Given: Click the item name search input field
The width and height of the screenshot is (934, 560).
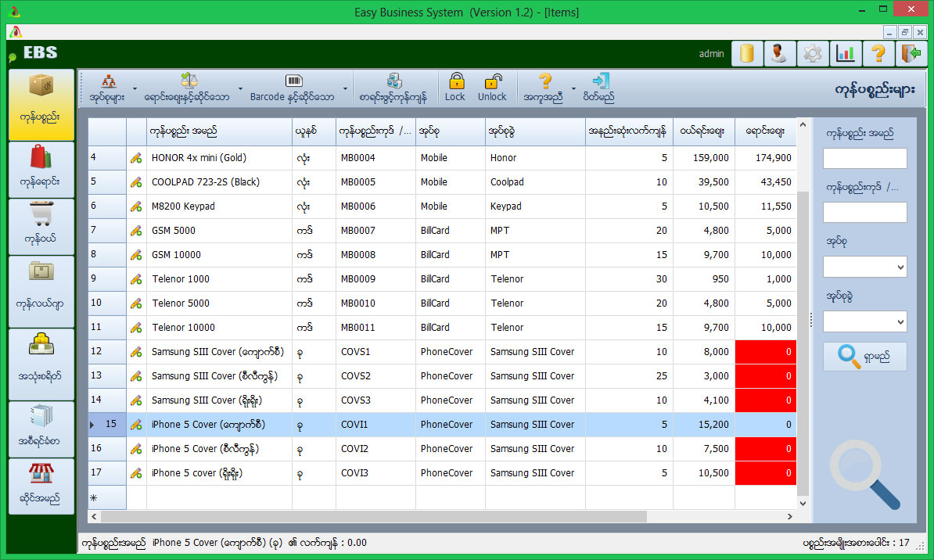Looking at the screenshot, I should (x=865, y=159).
